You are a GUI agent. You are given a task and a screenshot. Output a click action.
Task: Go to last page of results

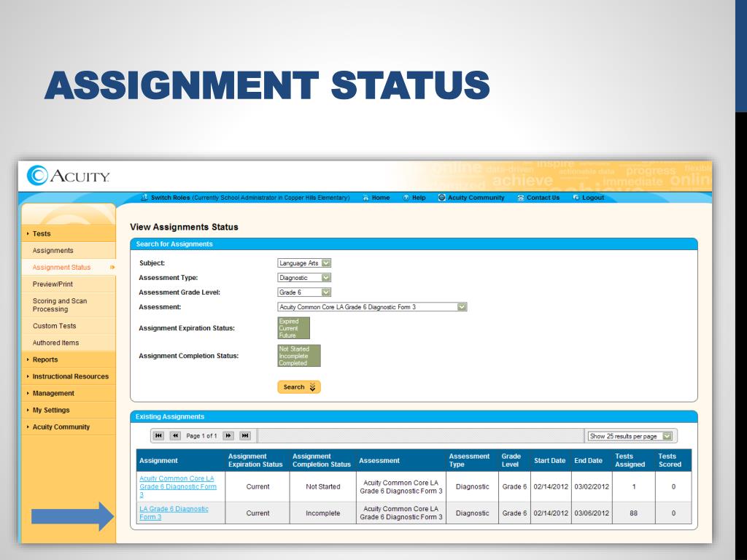245,436
